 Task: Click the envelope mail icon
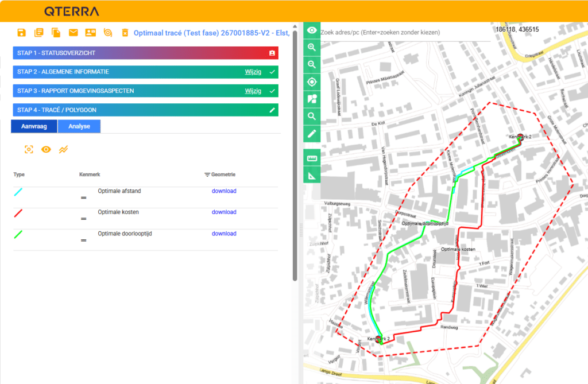[73, 33]
